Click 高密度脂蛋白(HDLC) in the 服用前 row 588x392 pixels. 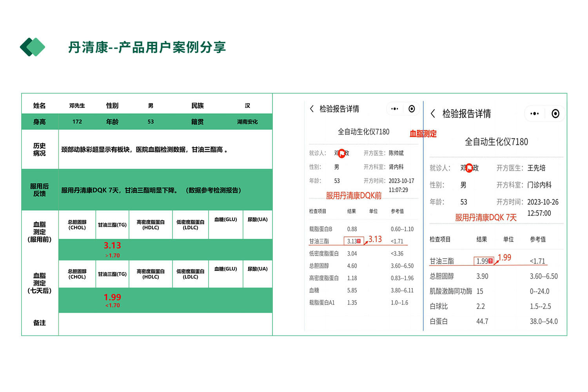(151, 225)
